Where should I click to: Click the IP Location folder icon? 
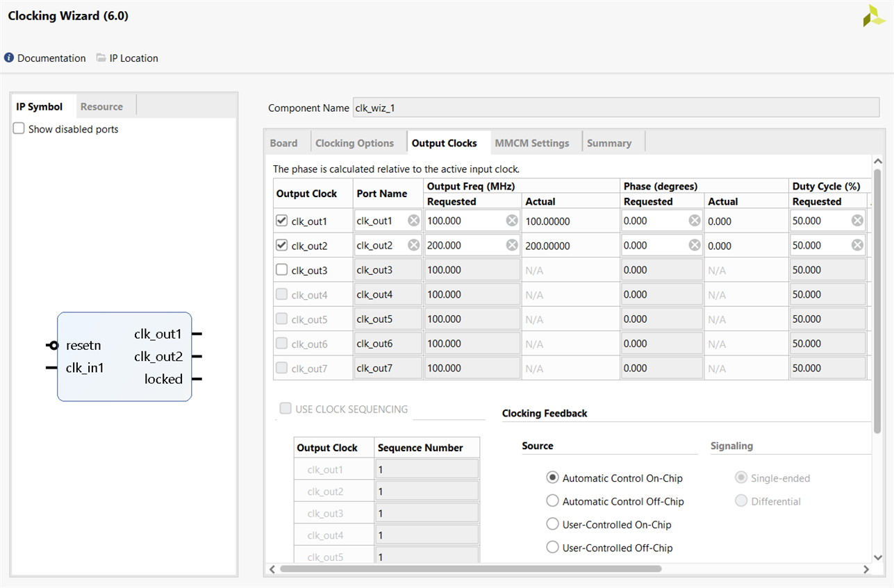101,58
